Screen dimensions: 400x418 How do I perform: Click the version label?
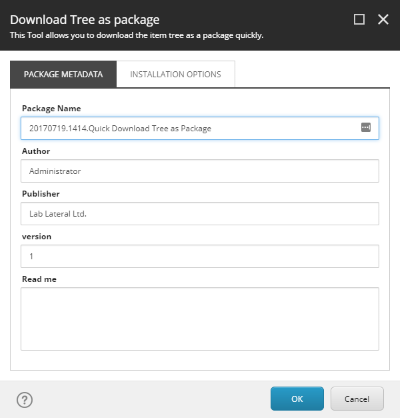(37, 236)
